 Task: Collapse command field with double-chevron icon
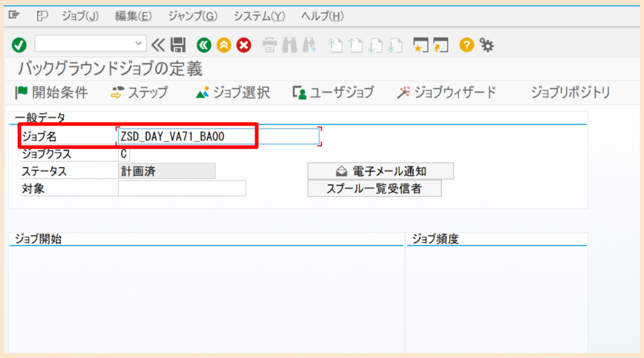(x=158, y=45)
